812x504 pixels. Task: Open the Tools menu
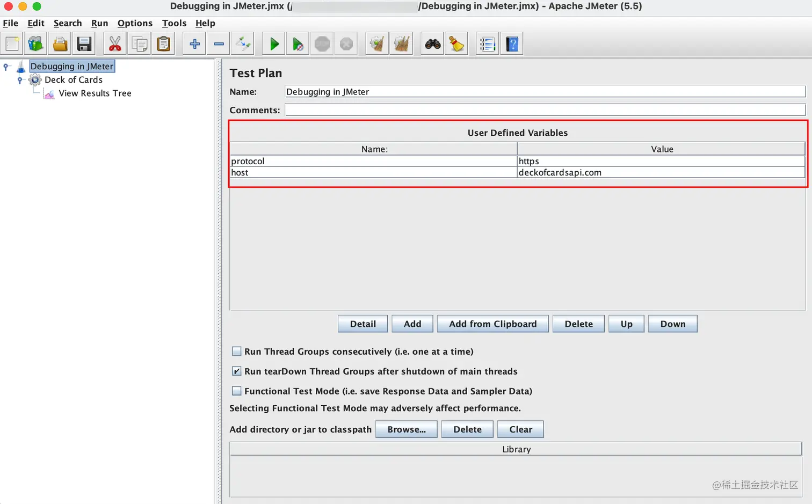[x=174, y=23]
